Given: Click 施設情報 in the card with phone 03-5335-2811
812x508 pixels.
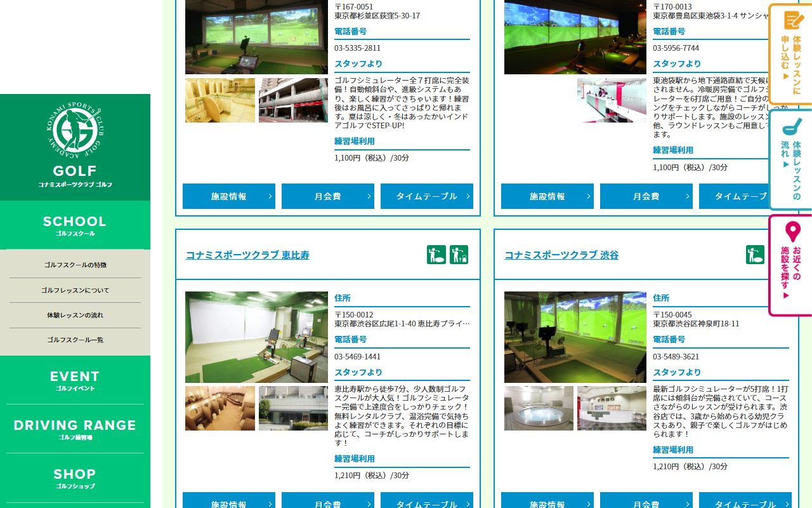Looking at the screenshot, I should coord(229,196).
